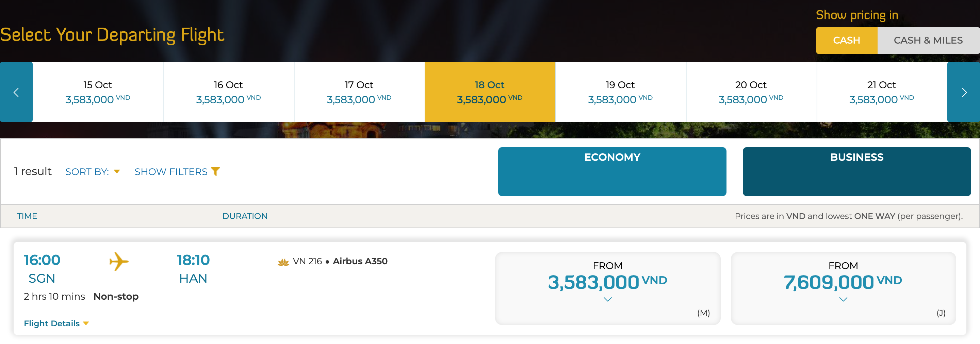Click the next dates right arrow
Image resolution: width=980 pixels, height=344 pixels.
(x=963, y=92)
